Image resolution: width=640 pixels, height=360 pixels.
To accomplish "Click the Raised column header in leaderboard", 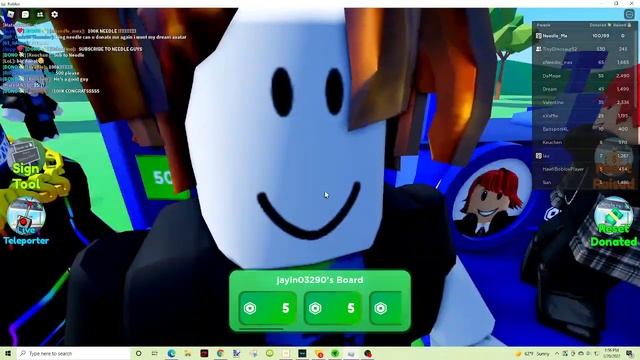I will pyautogui.click(x=622, y=25).
